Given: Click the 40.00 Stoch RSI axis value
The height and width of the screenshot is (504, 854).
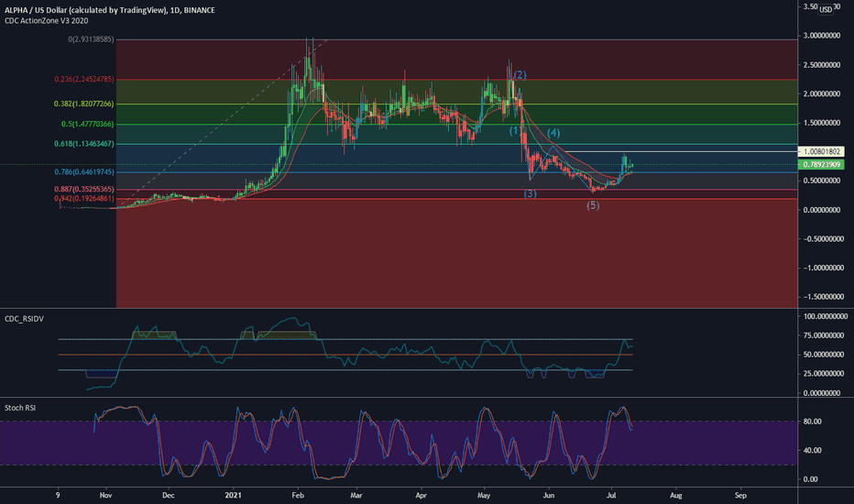Looking at the screenshot, I should (812, 450).
